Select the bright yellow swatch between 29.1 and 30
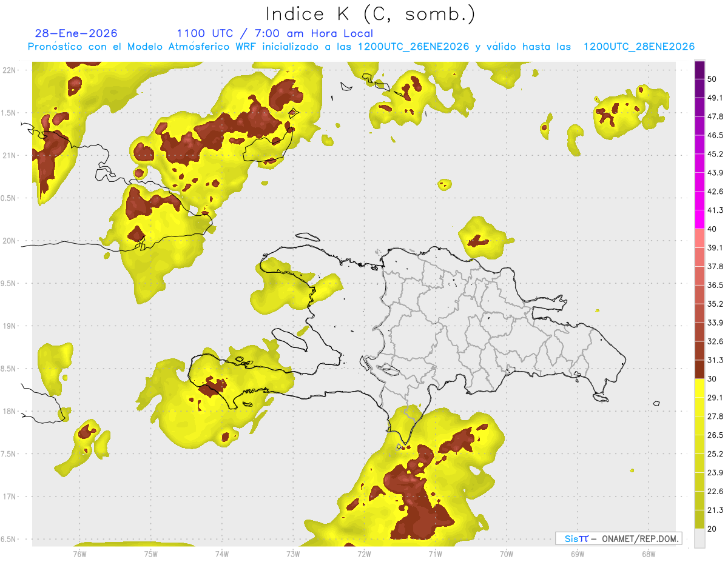Image resolution: width=728 pixels, height=562 pixels. [x=700, y=388]
